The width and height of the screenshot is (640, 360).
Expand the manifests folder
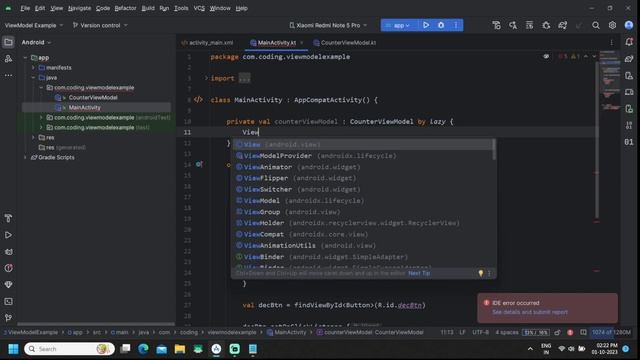coord(33,68)
